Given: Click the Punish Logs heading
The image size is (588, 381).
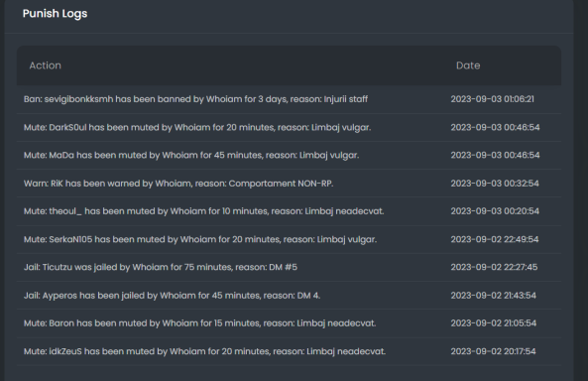Looking at the screenshot, I should pyautogui.click(x=55, y=14).
